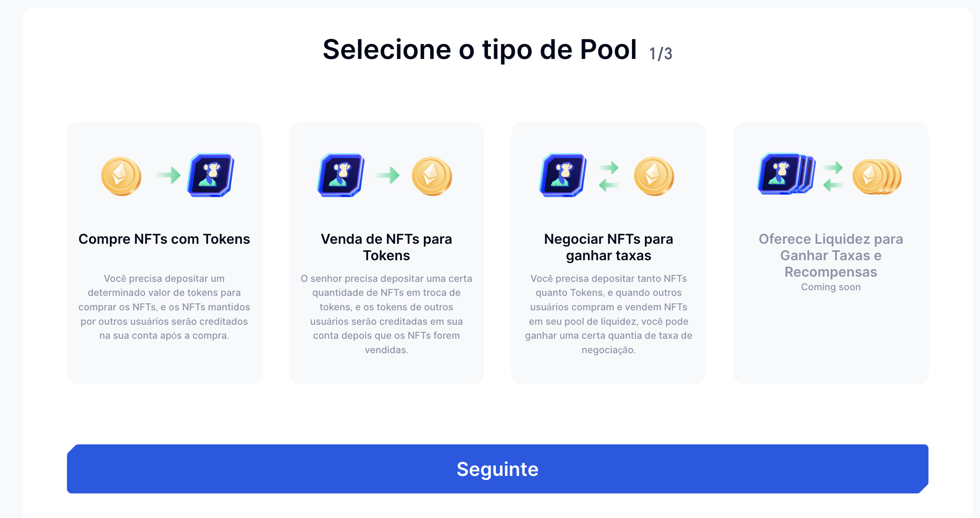Click the NFT ape icon in Venda de NFTs card

coord(341,175)
